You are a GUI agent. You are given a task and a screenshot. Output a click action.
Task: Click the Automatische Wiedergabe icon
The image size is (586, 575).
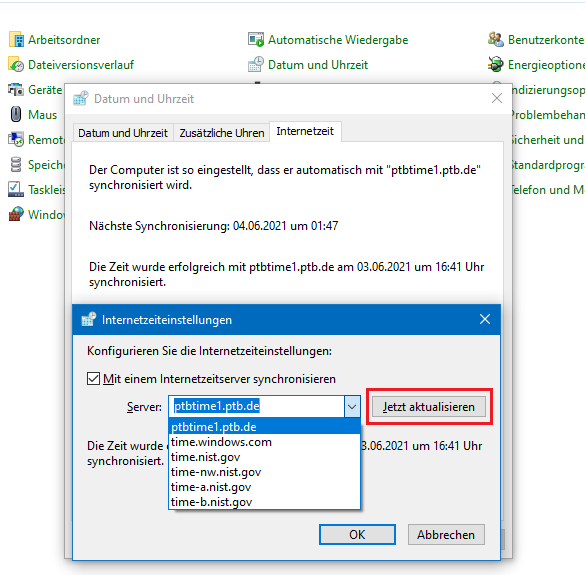coord(256,40)
